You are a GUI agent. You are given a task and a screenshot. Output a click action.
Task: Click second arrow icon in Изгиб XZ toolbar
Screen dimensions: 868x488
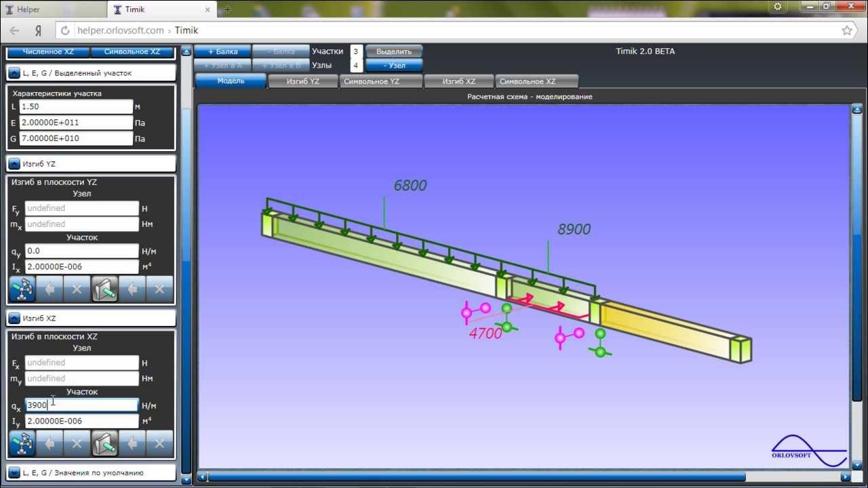(133, 443)
